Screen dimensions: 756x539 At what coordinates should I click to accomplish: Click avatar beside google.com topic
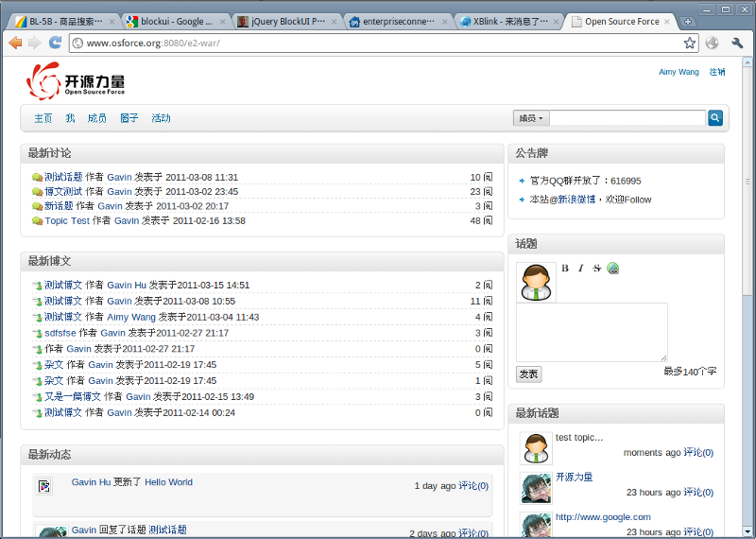pyautogui.click(x=536, y=525)
